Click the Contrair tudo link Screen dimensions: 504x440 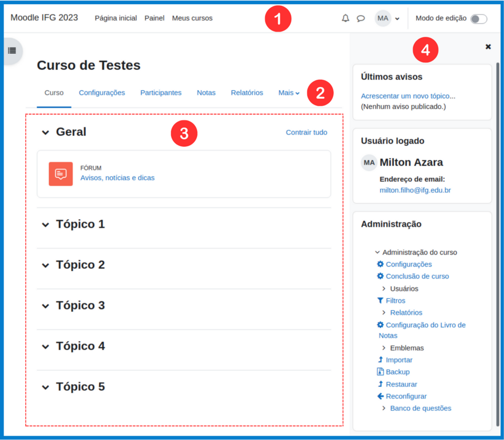click(307, 133)
